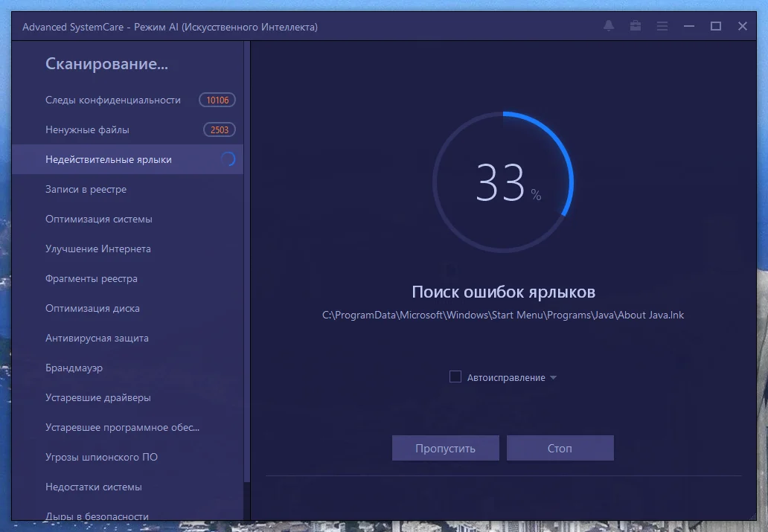Select Антивирусная защита item
The height and width of the screenshot is (532, 768).
point(127,338)
